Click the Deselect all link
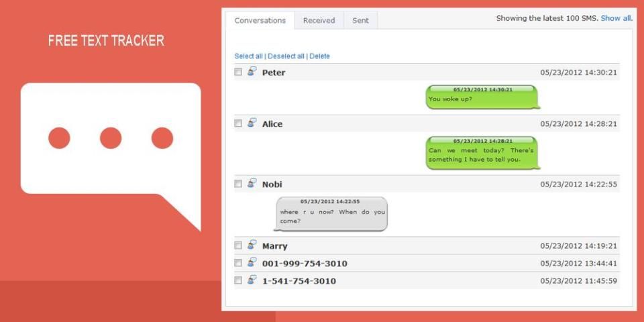The width and height of the screenshot is (644, 322). (286, 56)
